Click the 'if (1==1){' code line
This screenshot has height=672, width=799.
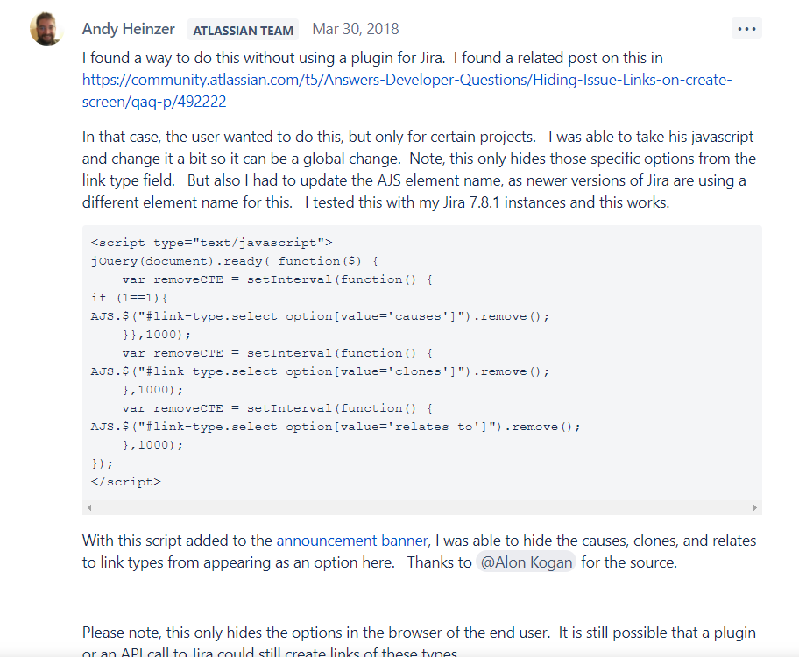point(130,298)
